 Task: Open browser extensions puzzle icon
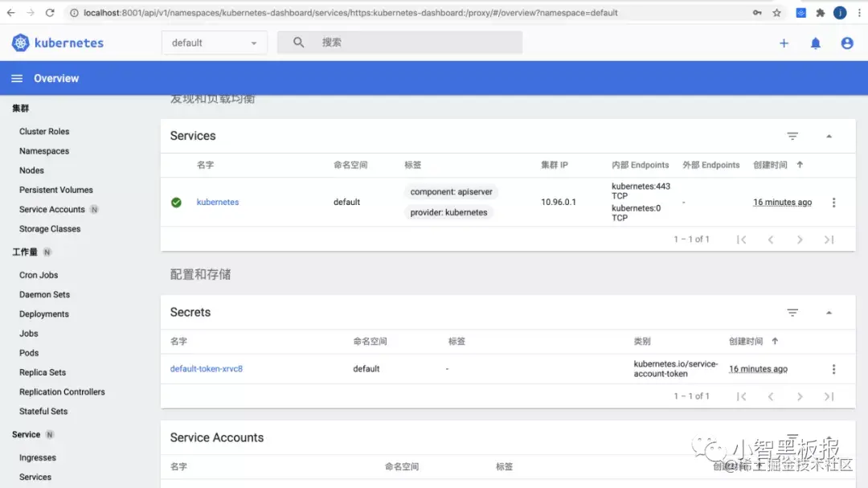tap(821, 13)
